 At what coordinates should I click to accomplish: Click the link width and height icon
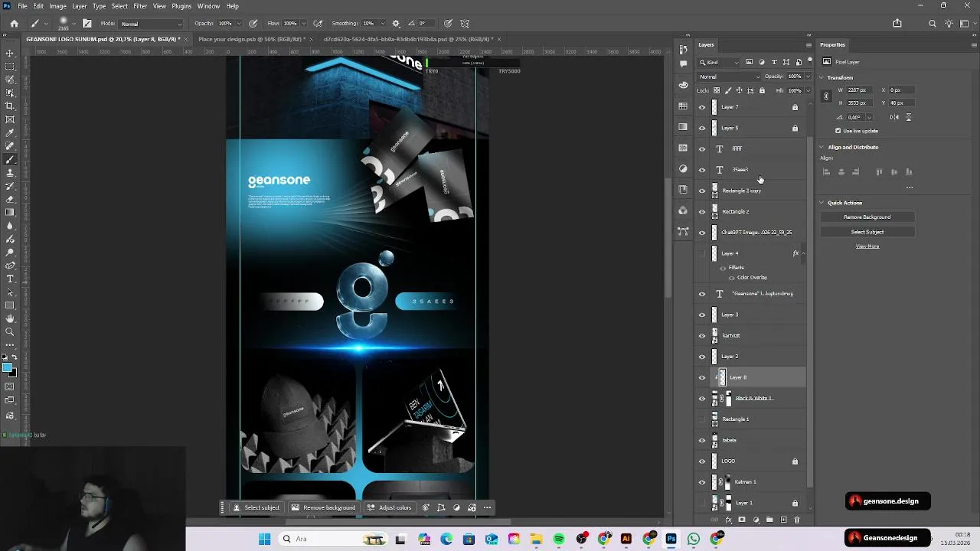click(x=826, y=96)
